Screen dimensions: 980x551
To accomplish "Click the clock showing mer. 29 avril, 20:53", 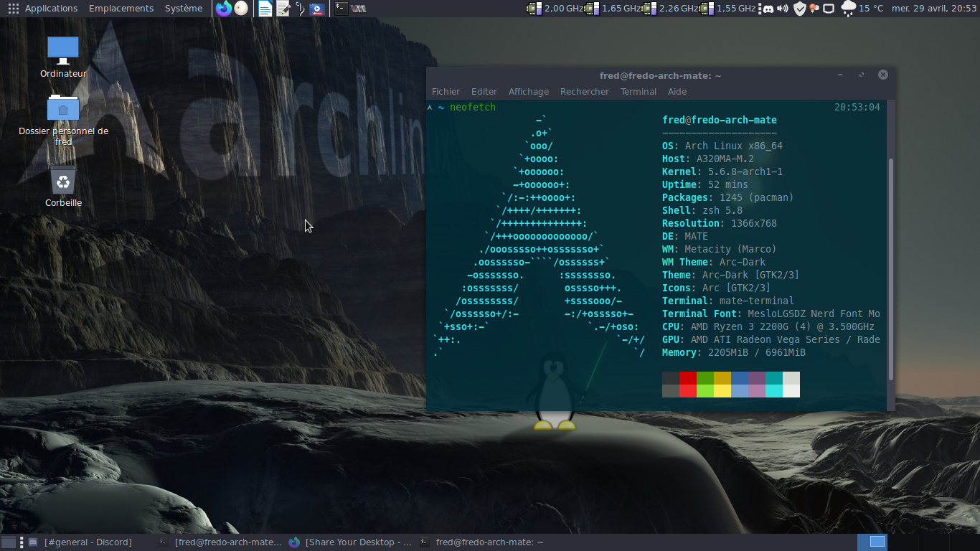I will 934,9.
